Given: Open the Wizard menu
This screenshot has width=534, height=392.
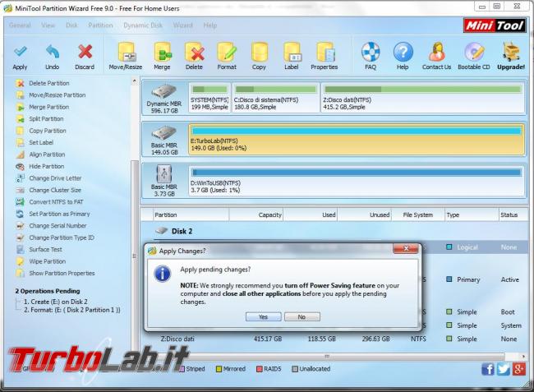Looking at the screenshot, I should 183,25.
